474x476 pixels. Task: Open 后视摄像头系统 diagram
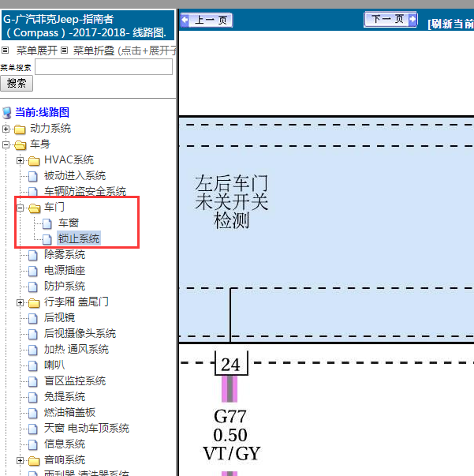coord(80,334)
